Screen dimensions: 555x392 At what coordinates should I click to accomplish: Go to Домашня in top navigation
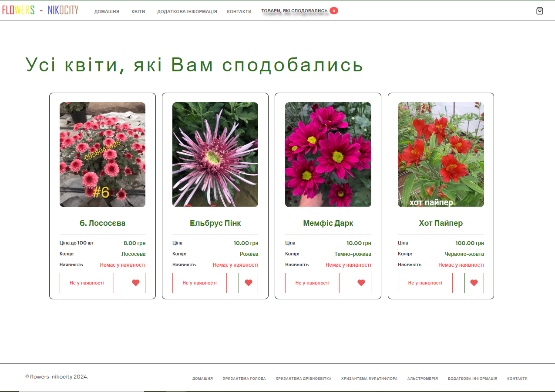tap(107, 11)
